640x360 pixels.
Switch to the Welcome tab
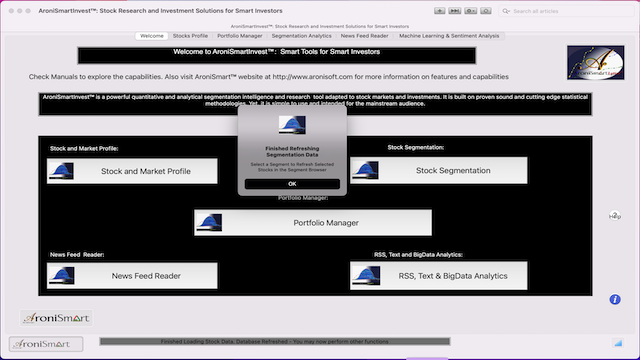click(151, 36)
